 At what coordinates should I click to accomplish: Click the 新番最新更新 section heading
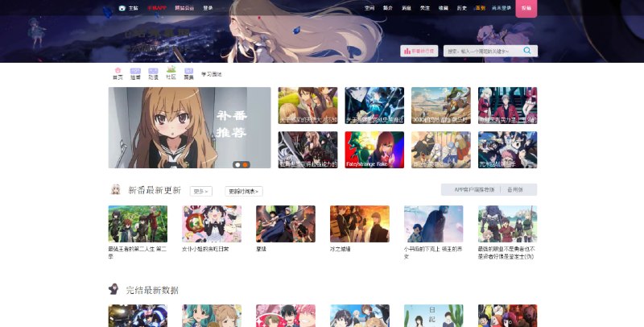155,190
